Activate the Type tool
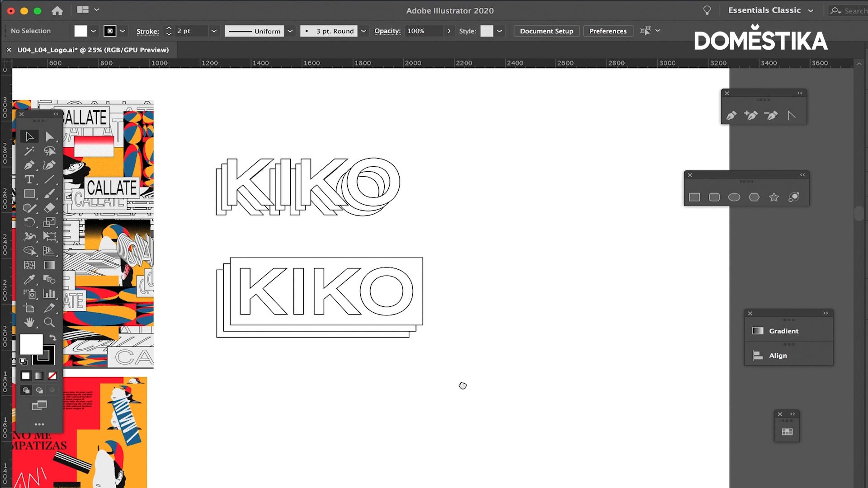Image resolution: width=868 pixels, height=488 pixels. point(29,179)
